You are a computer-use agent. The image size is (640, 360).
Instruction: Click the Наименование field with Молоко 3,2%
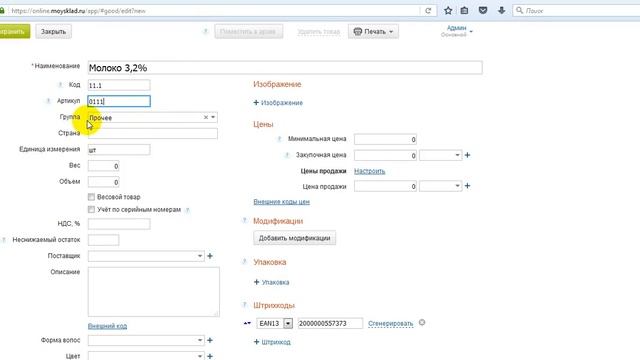point(285,68)
